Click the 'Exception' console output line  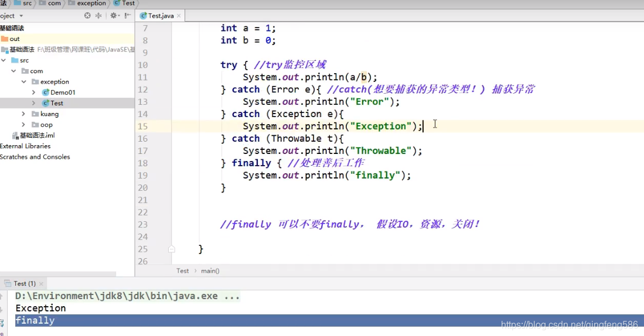[40, 308]
